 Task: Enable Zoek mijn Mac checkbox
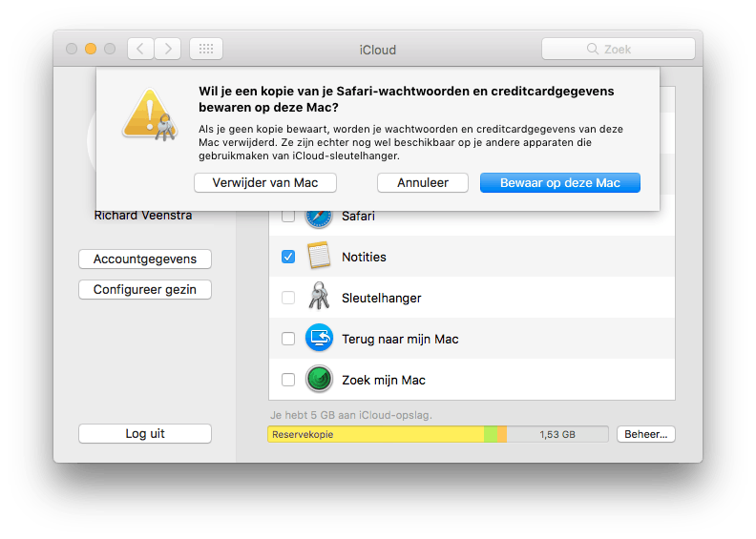click(288, 380)
